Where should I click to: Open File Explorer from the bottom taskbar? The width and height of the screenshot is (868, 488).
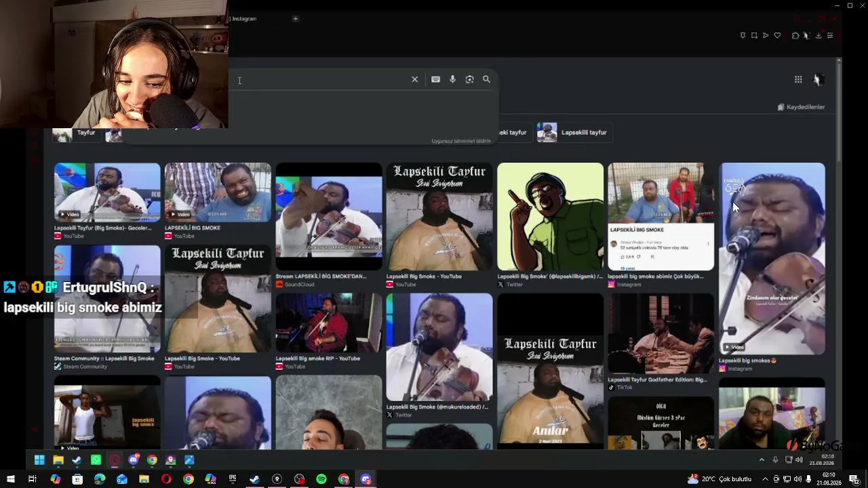click(x=144, y=479)
